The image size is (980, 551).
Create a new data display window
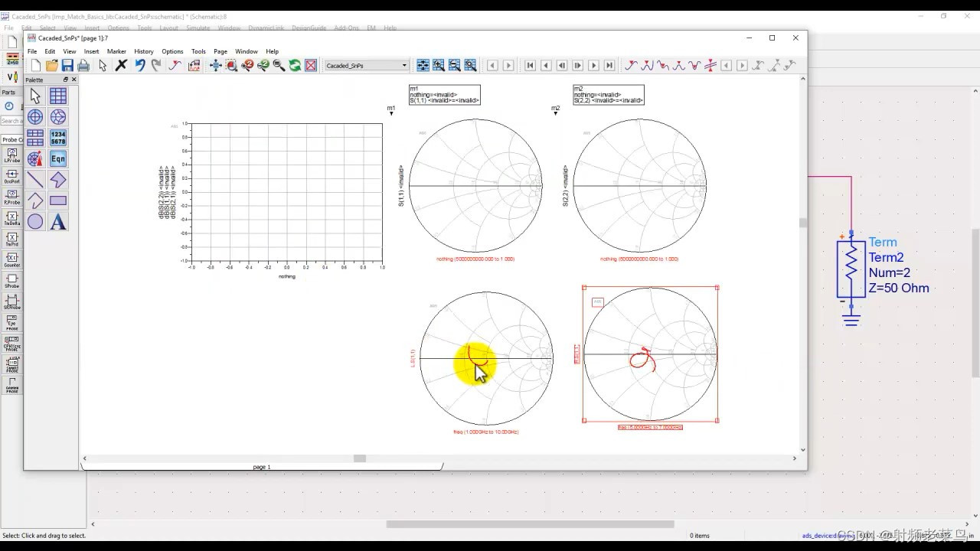[35, 66]
